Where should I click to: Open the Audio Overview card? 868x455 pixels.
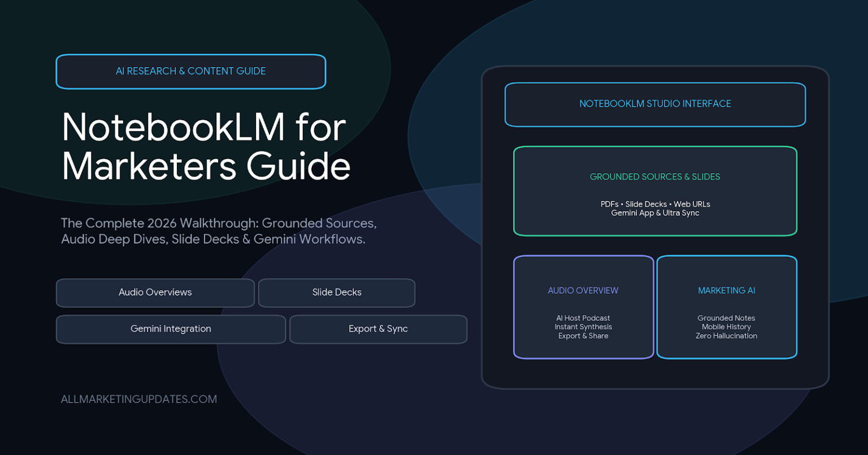point(583,307)
